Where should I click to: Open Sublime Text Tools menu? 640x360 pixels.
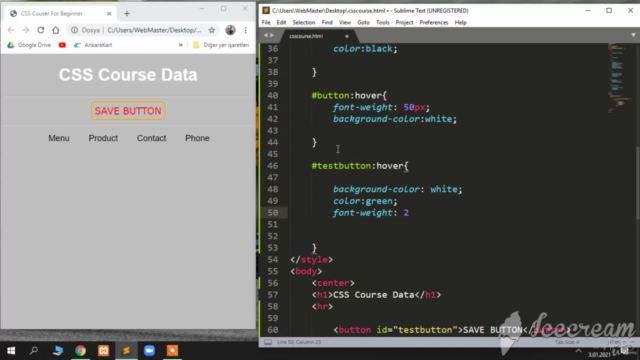[x=382, y=22]
